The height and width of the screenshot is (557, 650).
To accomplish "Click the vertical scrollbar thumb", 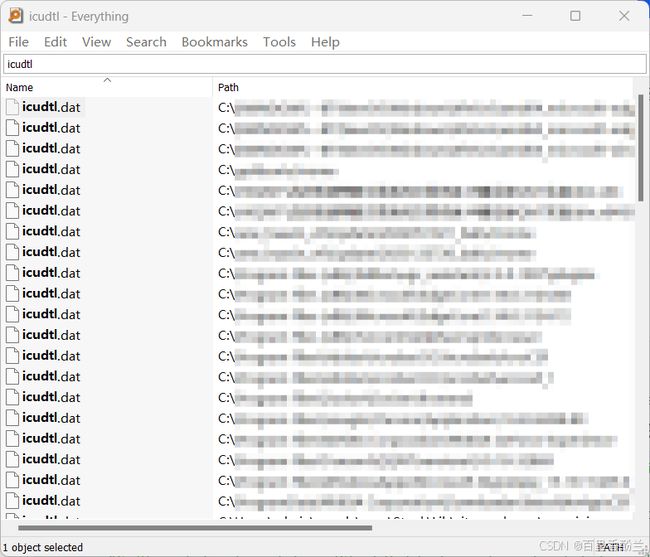I will coord(640,148).
